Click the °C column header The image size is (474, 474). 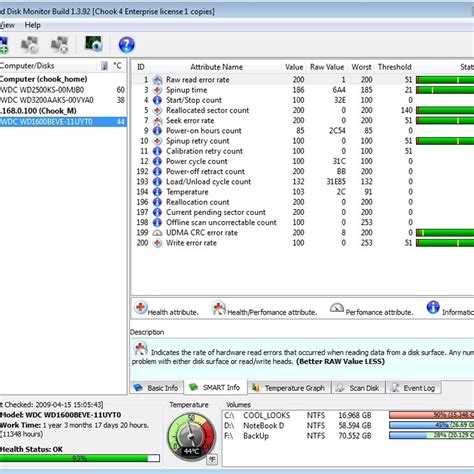(117, 66)
